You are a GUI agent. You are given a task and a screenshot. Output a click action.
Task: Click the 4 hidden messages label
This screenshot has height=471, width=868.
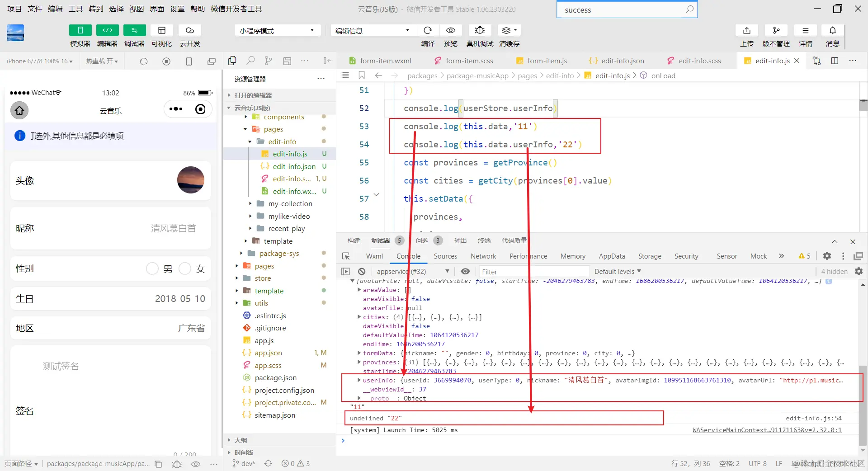(834, 271)
